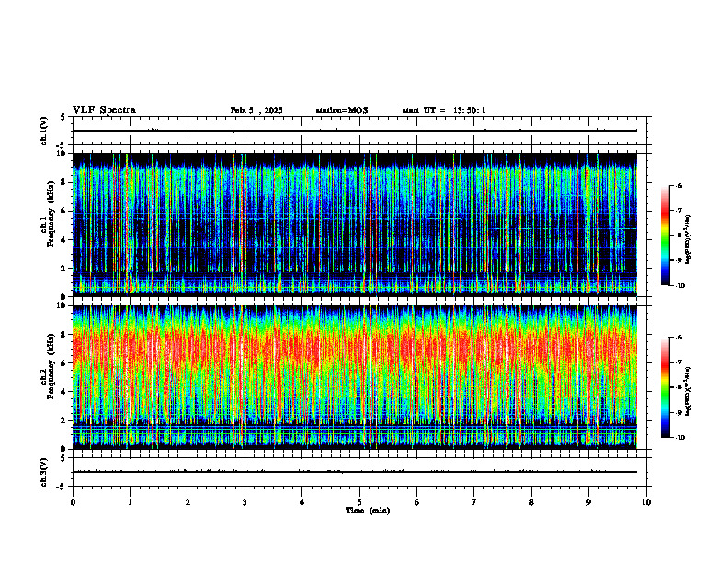This screenshot has width=728, height=563.
Task: Select the date text "Feb. 5 , 2025"
Action: (256, 110)
